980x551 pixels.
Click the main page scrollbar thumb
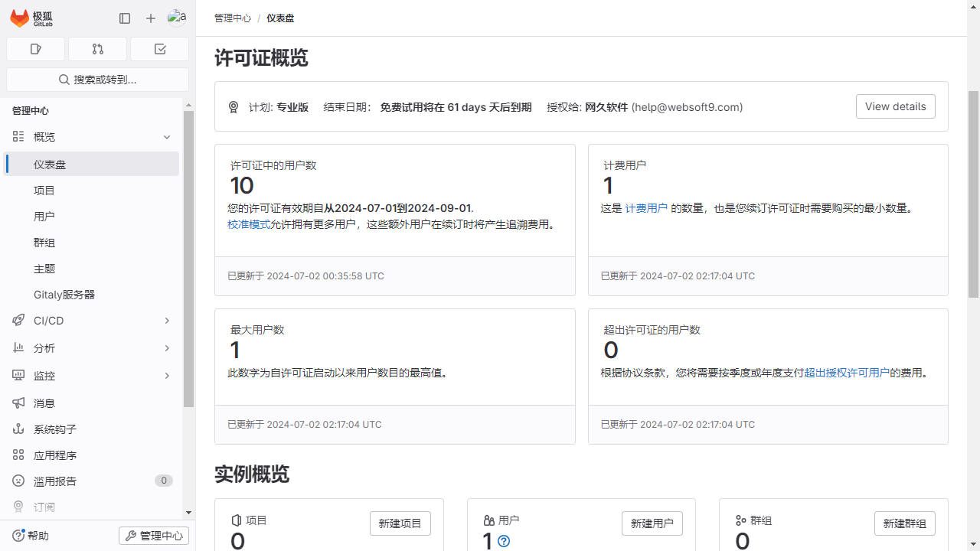coord(974,194)
